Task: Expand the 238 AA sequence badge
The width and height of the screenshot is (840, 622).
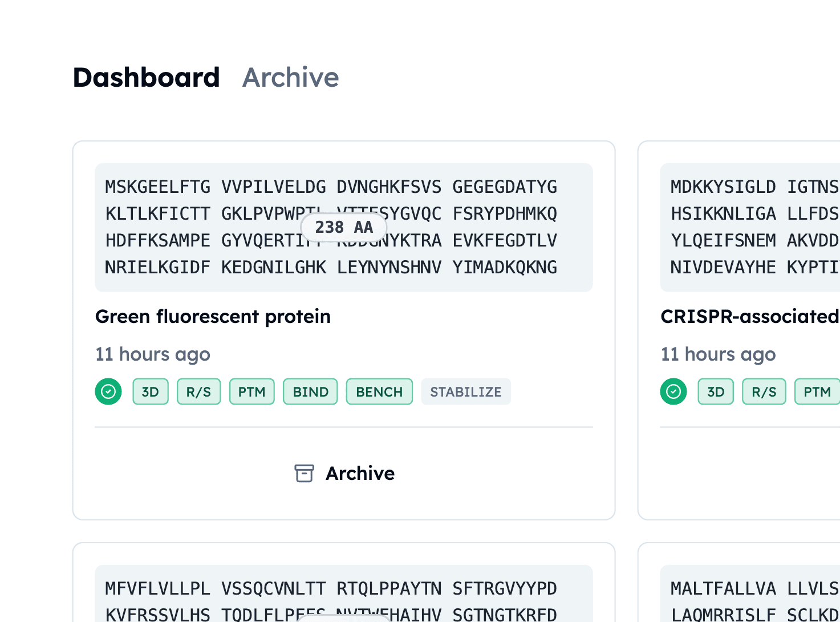Action: click(x=343, y=227)
